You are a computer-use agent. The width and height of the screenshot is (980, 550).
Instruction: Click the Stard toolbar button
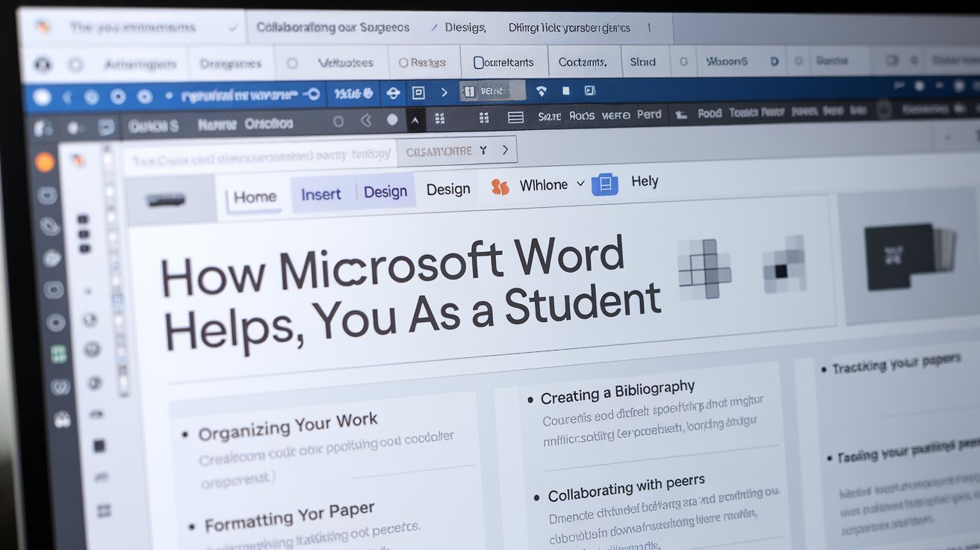tap(642, 62)
